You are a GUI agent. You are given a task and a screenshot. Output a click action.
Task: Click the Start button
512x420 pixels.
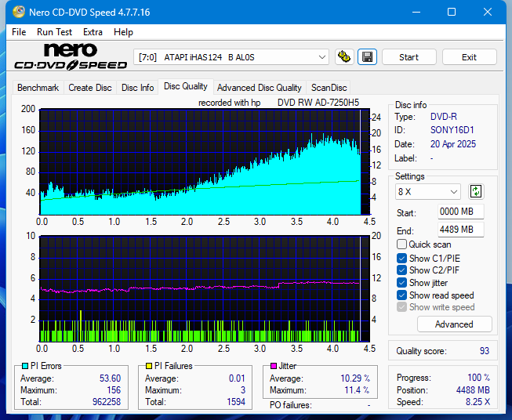pos(409,57)
